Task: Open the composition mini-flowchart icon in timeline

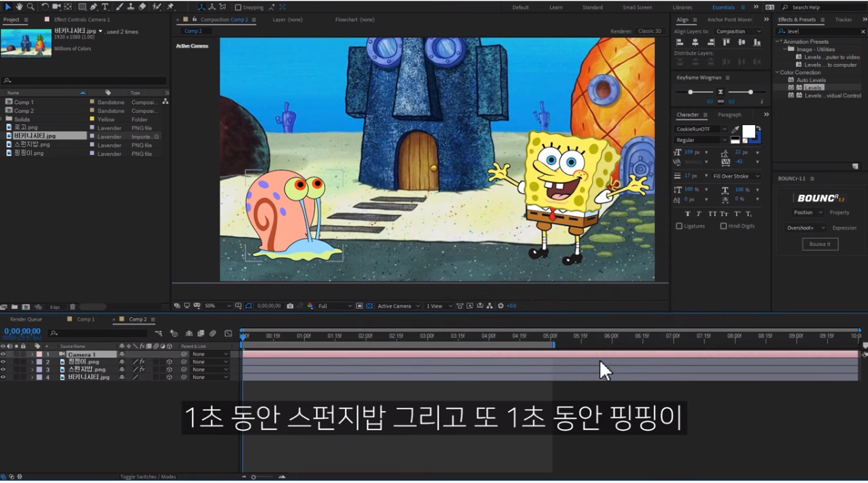Action: tap(159, 333)
